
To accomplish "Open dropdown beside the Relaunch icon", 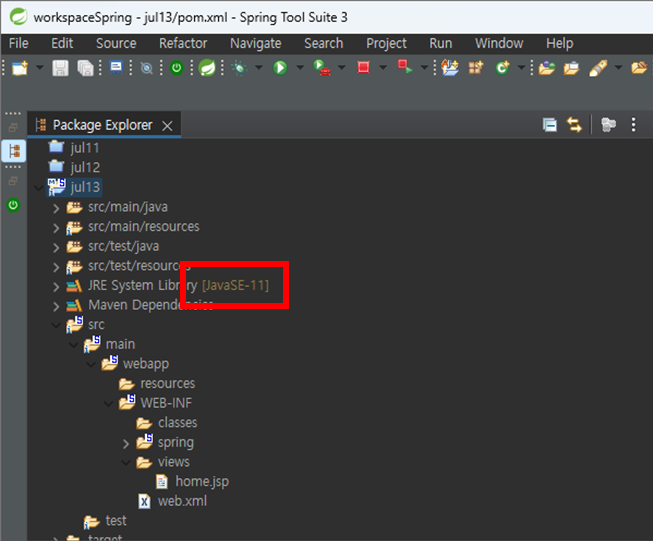I will pos(424,67).
